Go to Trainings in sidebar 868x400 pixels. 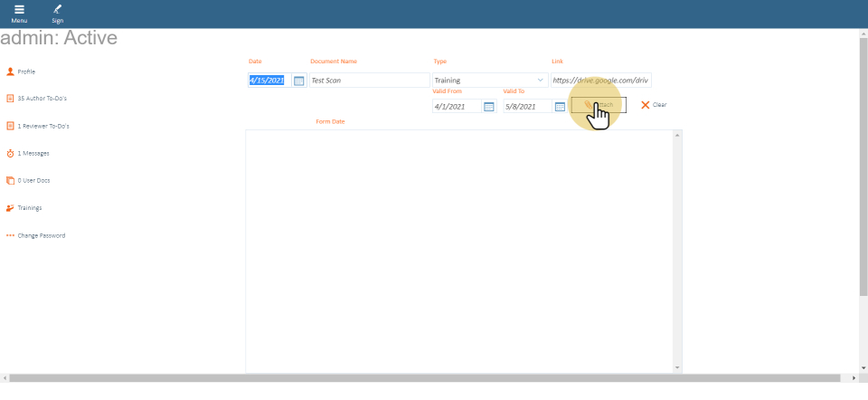(x=30, y=208)
